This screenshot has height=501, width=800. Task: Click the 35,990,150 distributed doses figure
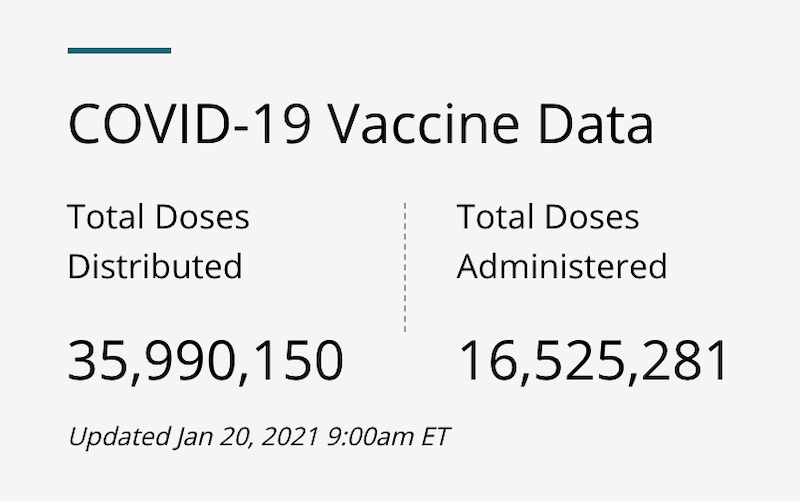206,361
